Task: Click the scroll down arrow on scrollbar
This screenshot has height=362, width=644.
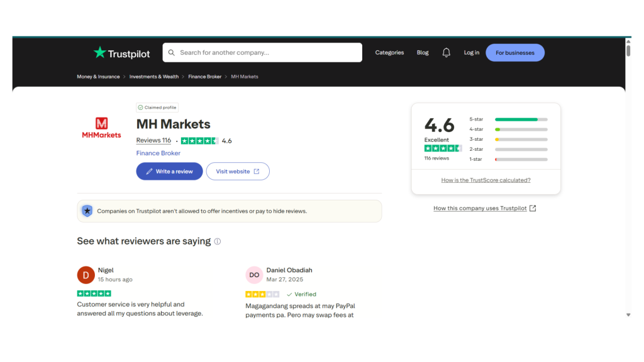Action: coord(628,314)
